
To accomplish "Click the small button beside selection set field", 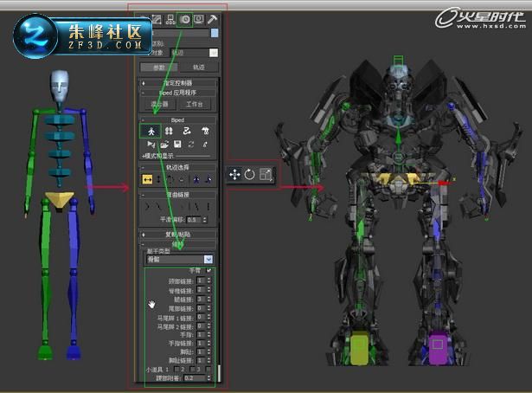I will [214, 53].
